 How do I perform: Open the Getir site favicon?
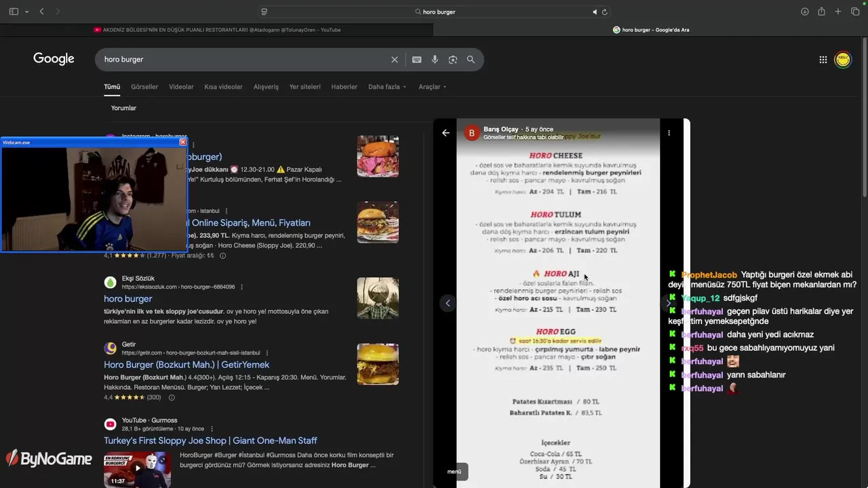[x=110, y=348]
